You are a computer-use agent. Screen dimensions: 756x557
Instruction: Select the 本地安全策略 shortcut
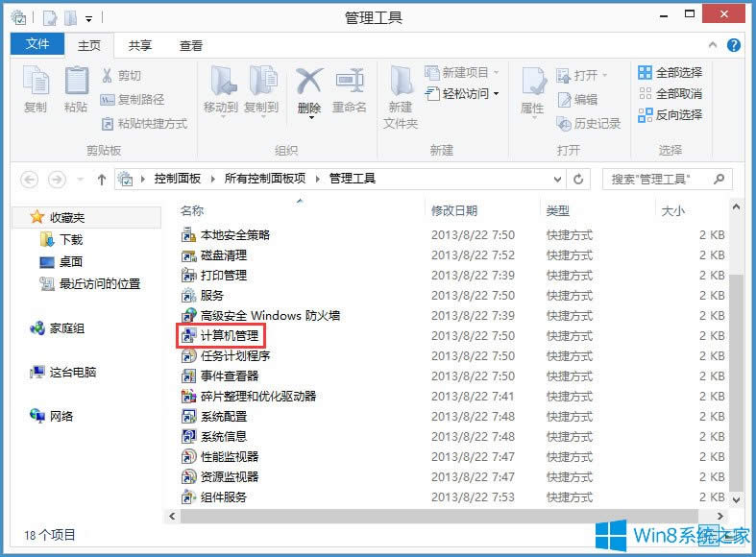pos(226,235)
